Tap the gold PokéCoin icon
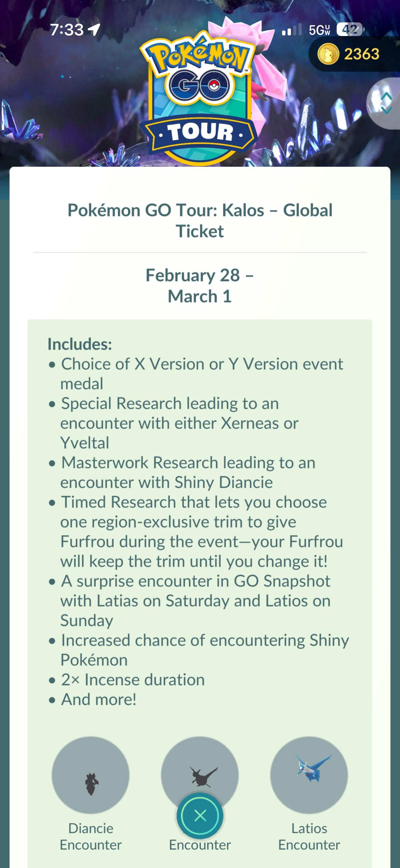 point(328,54)
